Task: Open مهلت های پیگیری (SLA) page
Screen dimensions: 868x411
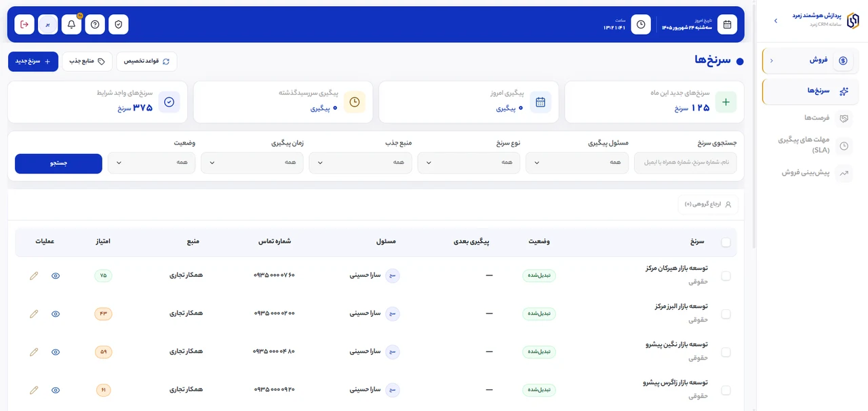Action: click(810, 145)
